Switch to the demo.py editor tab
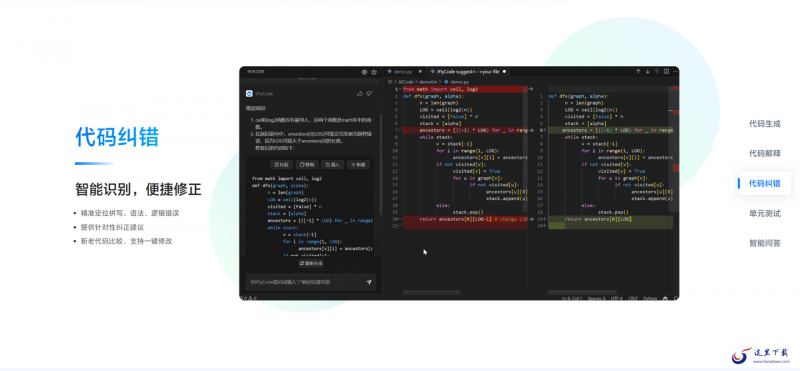This screenshot has height=371, width=800. 400,71
